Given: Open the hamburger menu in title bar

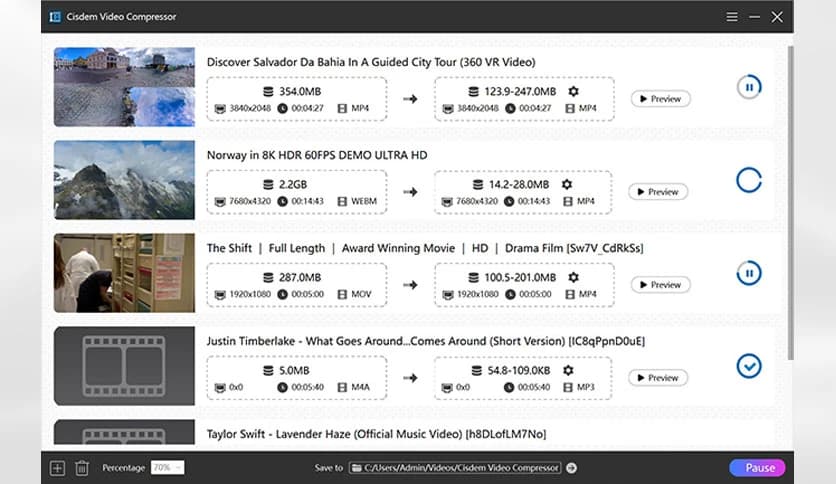Looking at the screenshot, I should tap(732, 17).
